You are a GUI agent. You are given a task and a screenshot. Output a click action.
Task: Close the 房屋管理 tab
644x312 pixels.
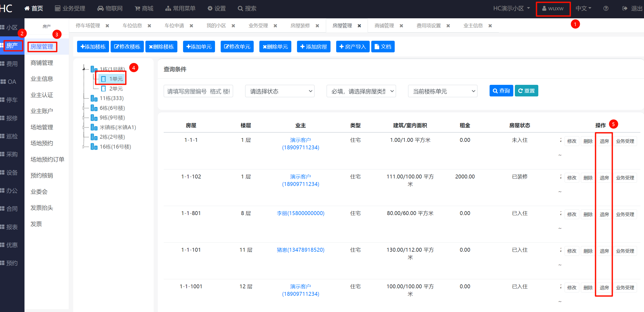(359, 26)
